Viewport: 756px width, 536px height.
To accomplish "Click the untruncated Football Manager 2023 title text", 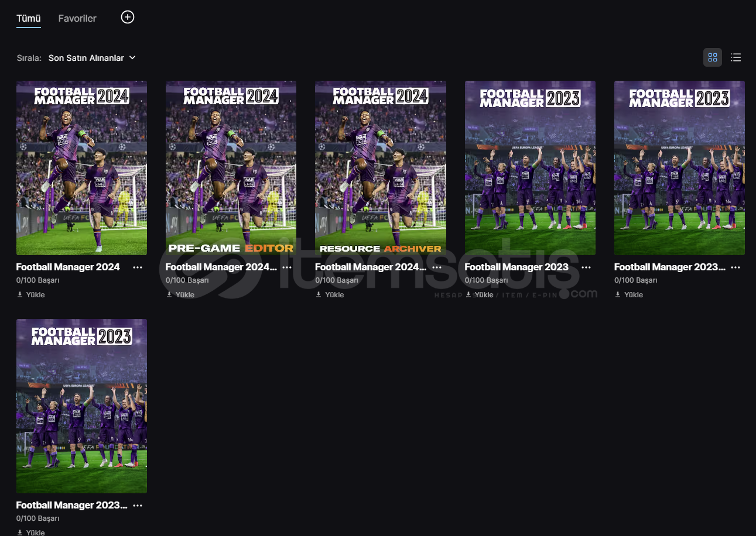I will click(x=516, y=267).
